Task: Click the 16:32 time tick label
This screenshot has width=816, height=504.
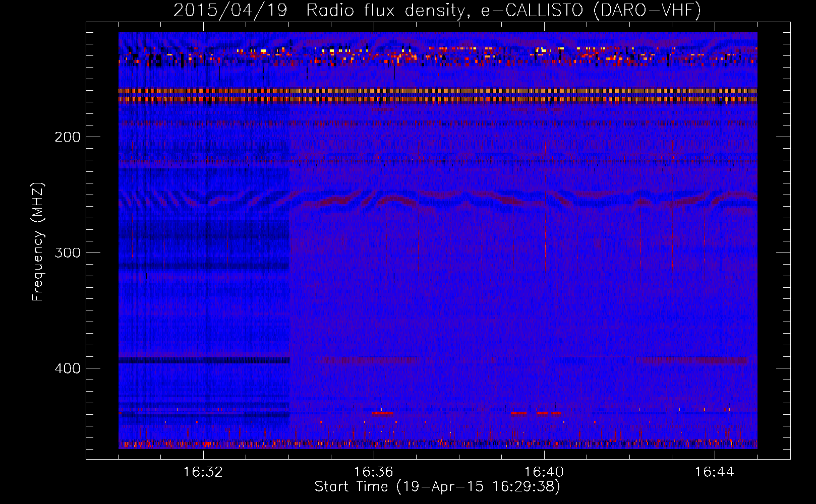Action: (203, 472)
